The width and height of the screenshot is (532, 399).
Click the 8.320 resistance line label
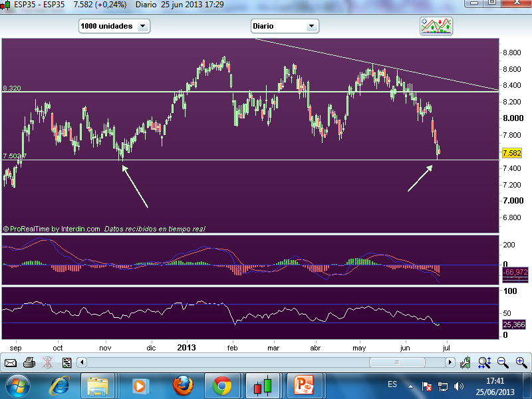pos(12,88)
